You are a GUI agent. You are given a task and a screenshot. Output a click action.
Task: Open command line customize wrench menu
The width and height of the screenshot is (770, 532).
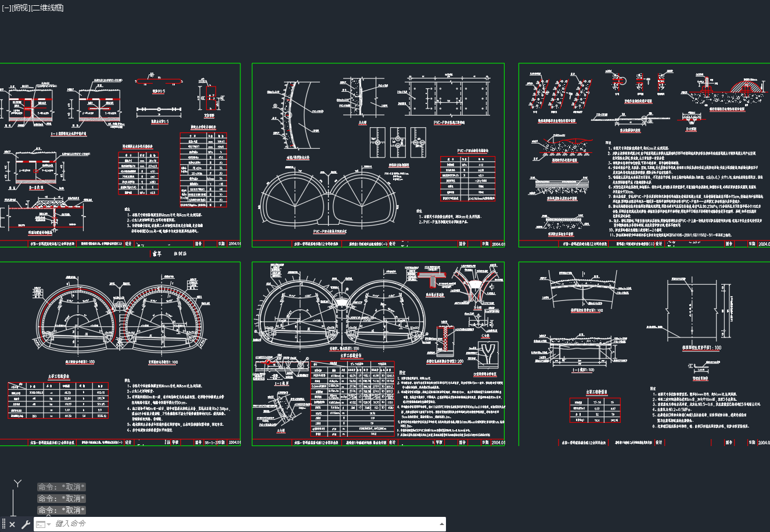pyautogui.click(x=26, y=524)
